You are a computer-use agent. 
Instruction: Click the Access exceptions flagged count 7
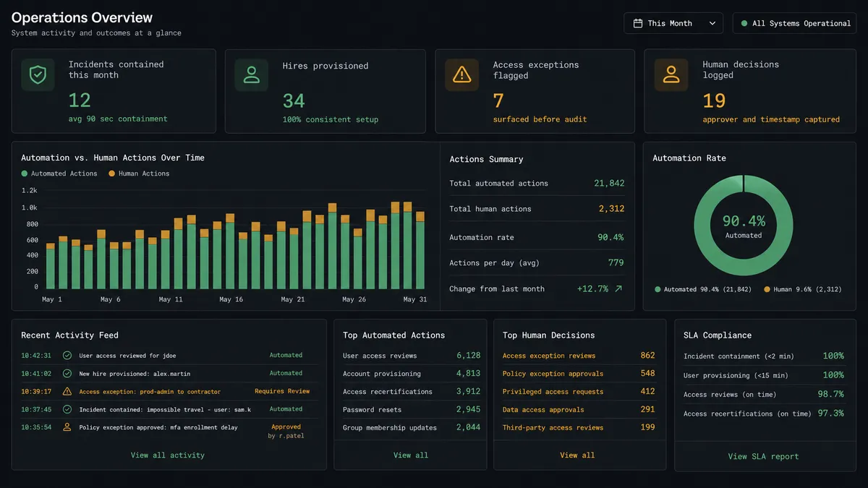(498, 100)
